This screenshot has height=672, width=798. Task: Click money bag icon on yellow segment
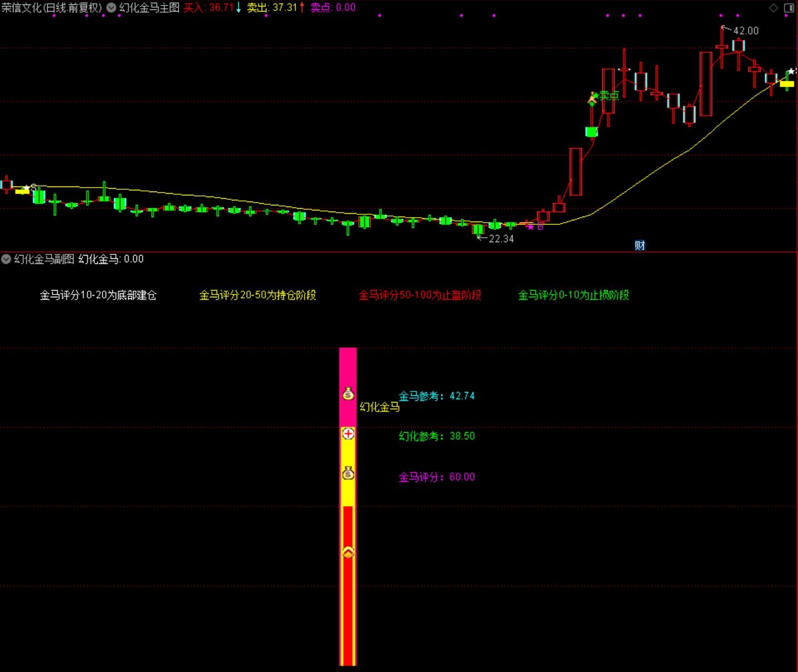click(348, 473)
